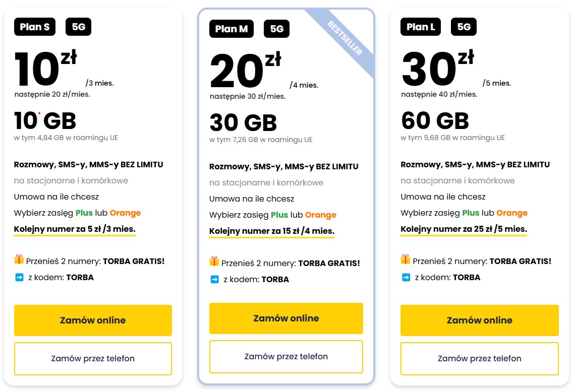Select the Plan M label badge
This screenshot has width=574, height=392.
click(x=232, y=29)
